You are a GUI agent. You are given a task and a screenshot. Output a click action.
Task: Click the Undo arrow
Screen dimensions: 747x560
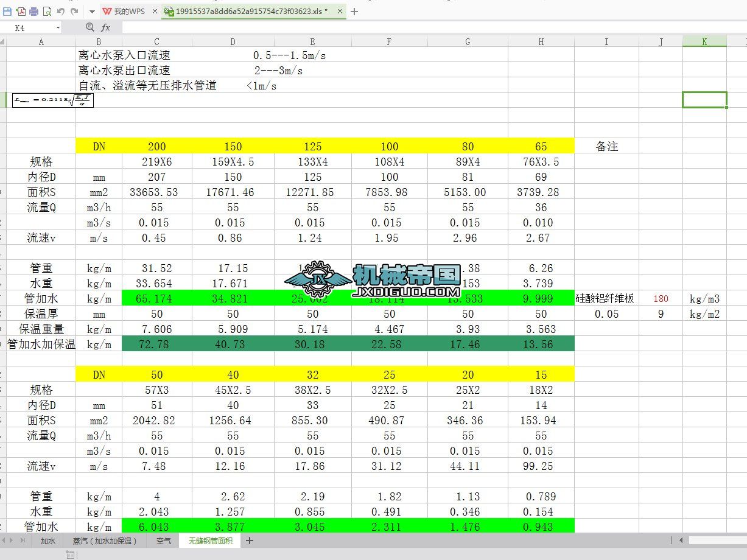click(61, 12)
